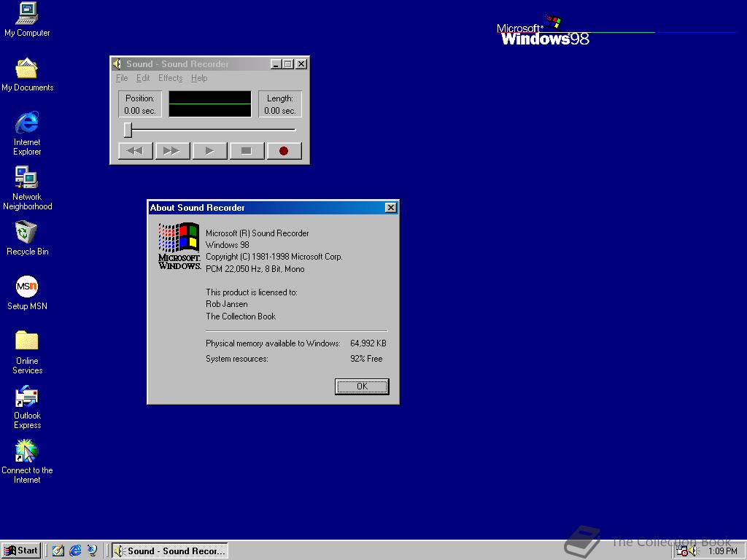Select the Network Neighborhood desktop icon
The image size is (747, 560).
coord(27,189)
